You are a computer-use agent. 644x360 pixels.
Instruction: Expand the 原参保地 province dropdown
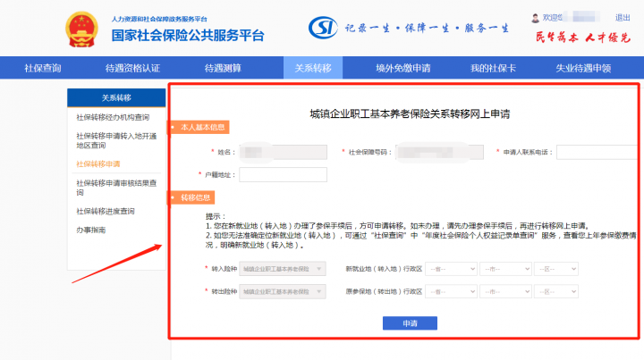[x=451, y=291]
